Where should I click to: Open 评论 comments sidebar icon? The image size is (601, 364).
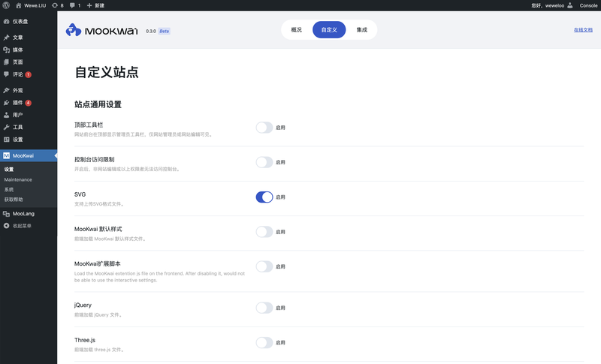point(6,74)
